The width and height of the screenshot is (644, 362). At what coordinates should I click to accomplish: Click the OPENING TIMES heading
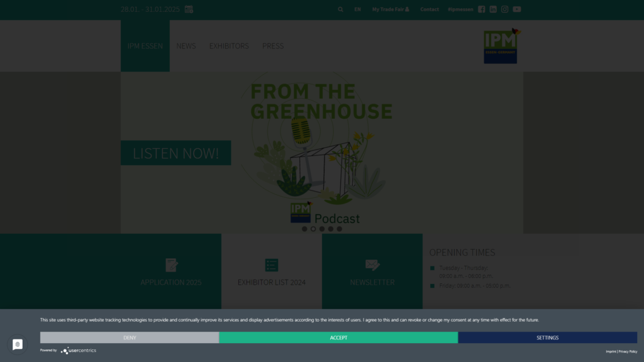point(462,253)
